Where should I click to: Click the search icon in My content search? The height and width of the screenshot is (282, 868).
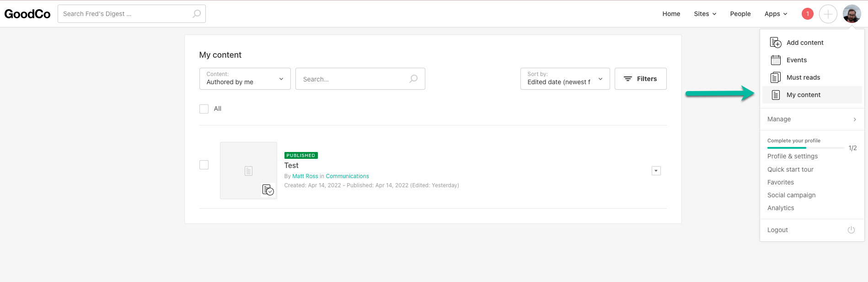[x=413, y=79]
